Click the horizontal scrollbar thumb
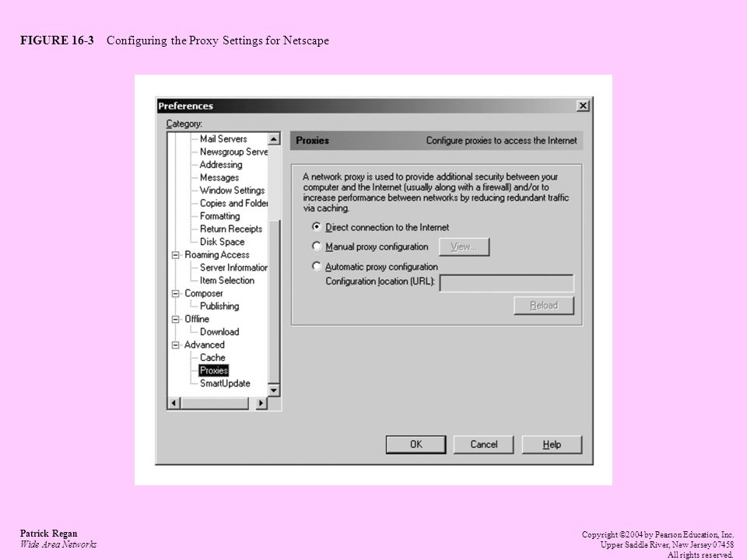This screenshot has width=747, height=560. 214,404
